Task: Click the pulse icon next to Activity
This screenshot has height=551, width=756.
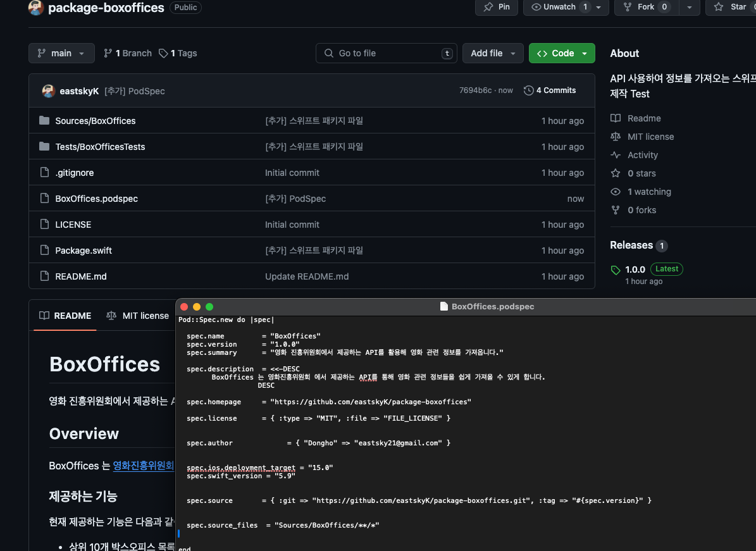Action: pyautogui.click(x=615, y=155)
